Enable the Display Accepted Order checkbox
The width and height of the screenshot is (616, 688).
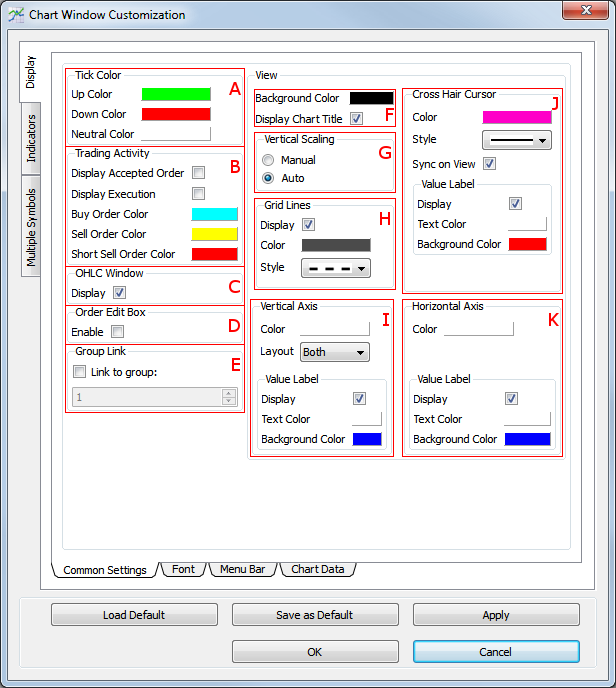pos(198,173)
